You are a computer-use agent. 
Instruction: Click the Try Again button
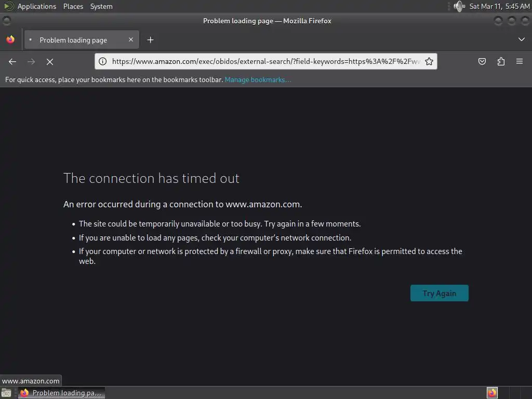(440, 293)
